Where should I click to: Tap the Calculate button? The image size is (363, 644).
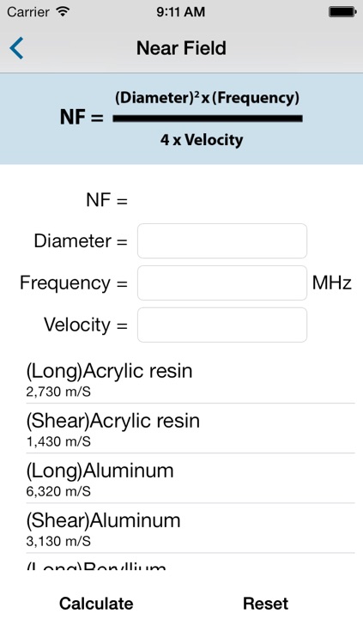click(96, 604)
